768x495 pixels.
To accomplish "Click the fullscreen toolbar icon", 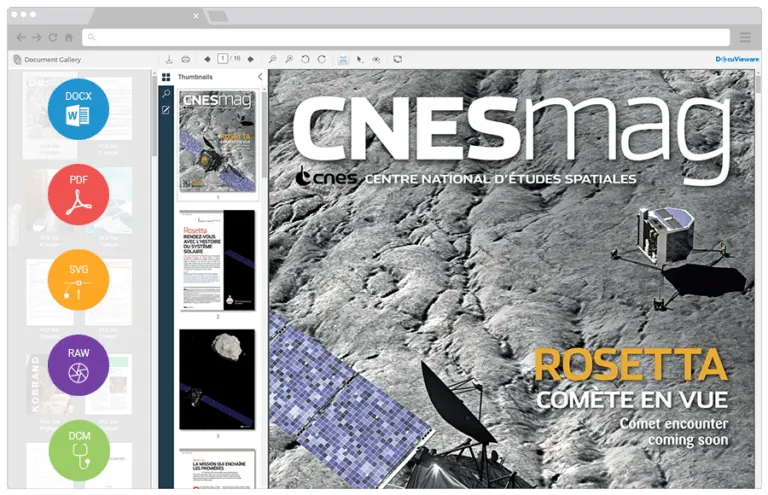I will point(397,59).
